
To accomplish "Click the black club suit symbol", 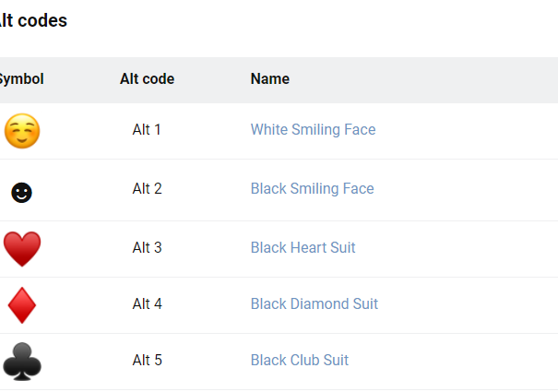I will 21,362.
